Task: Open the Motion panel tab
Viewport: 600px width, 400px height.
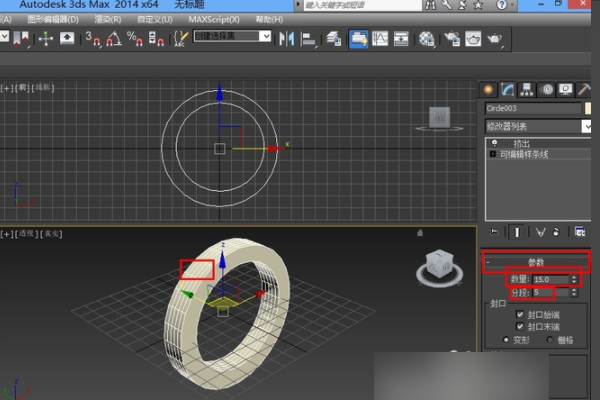Action: coord(547,90)
